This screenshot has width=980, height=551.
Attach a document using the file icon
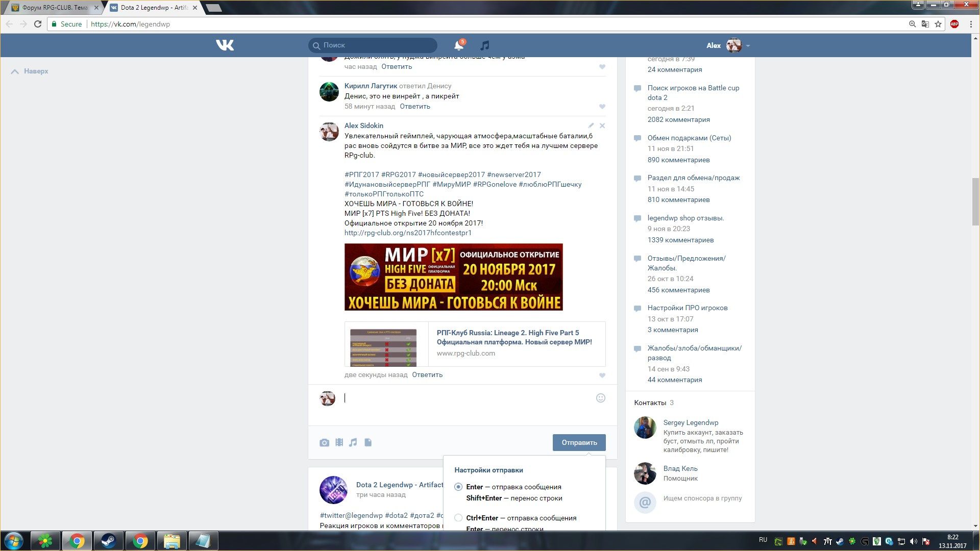pyautogui.click(x=368, y=442)
